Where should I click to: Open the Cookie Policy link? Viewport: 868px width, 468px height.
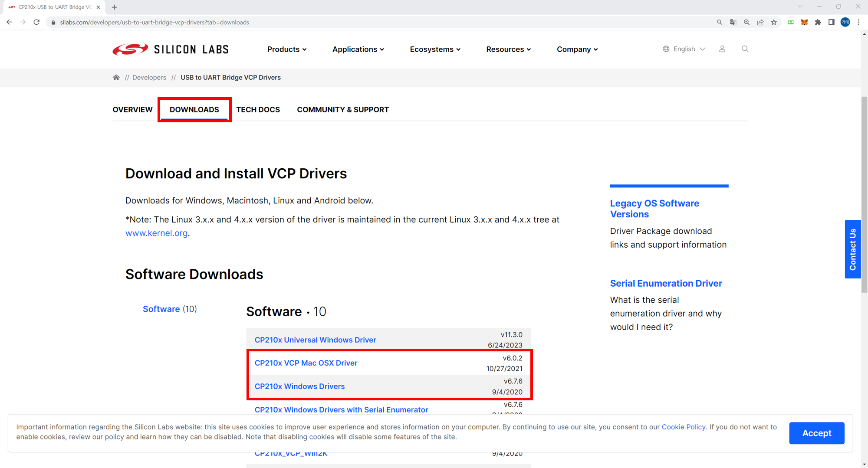tap(684, 427)
